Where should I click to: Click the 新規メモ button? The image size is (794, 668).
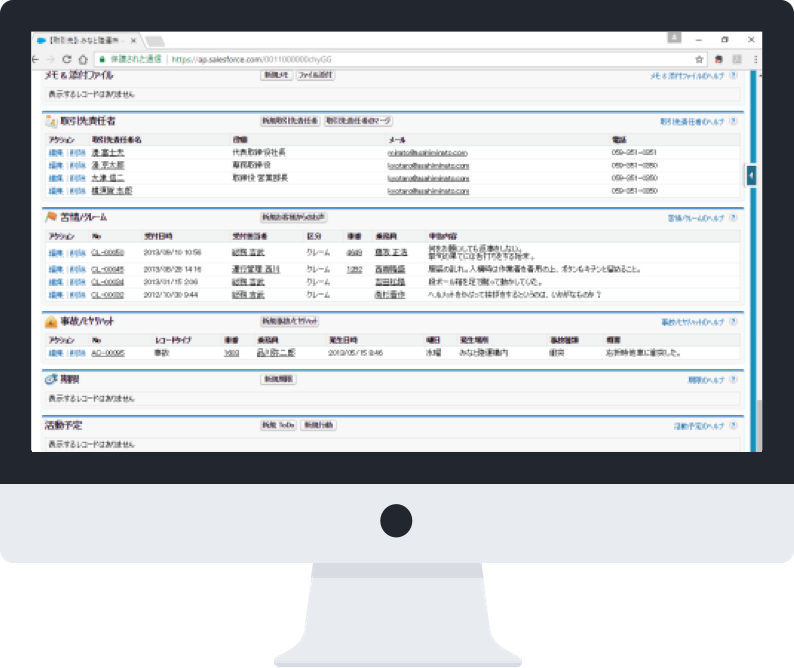point(276,75)
